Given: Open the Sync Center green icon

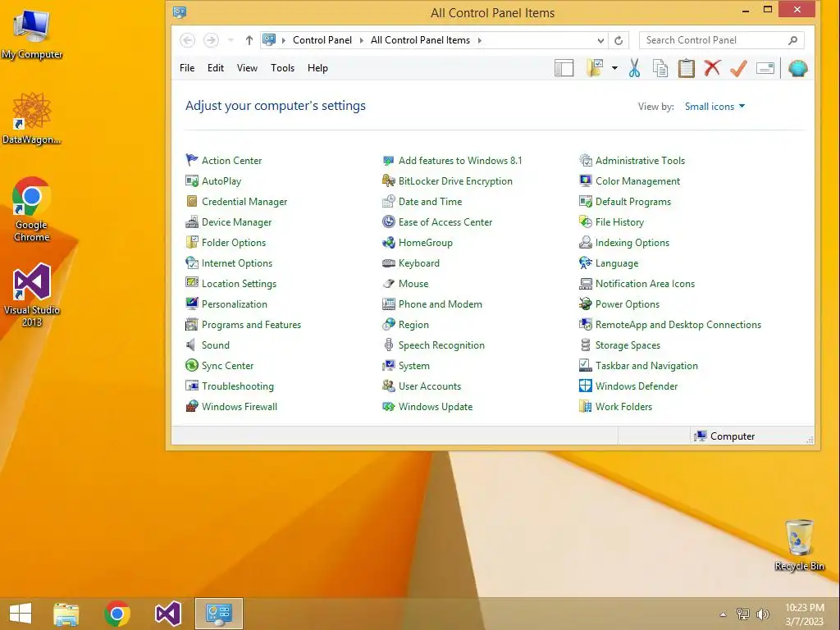Looking at the screenshot, I should point(191,365).
